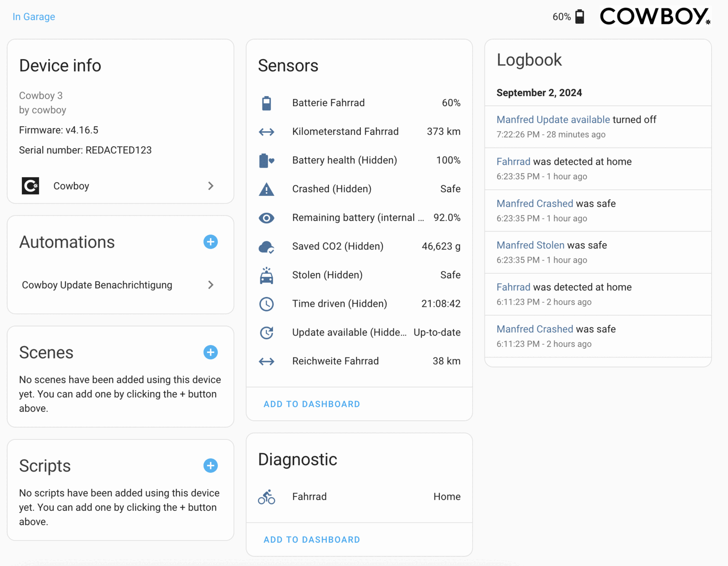This screenshot has width=728, height=566.
Task: Add sensors to dashboard
Action: (312, 404)
